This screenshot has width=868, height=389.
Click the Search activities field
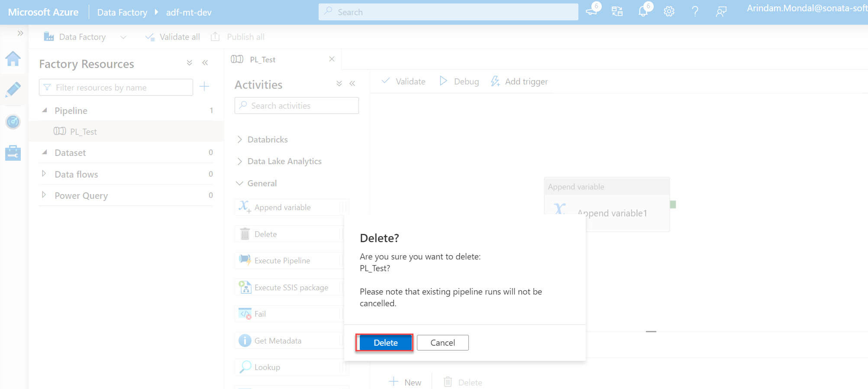(x=297, y=106)
